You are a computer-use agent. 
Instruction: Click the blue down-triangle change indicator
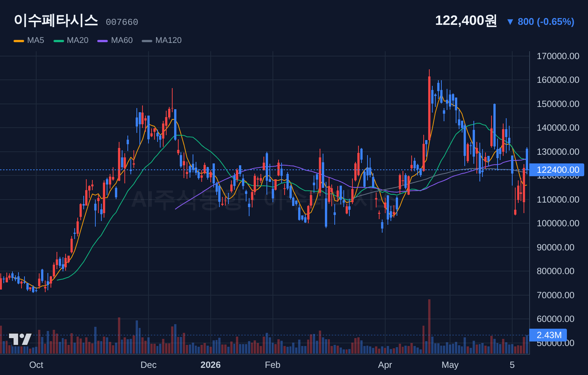pos(510,22)
